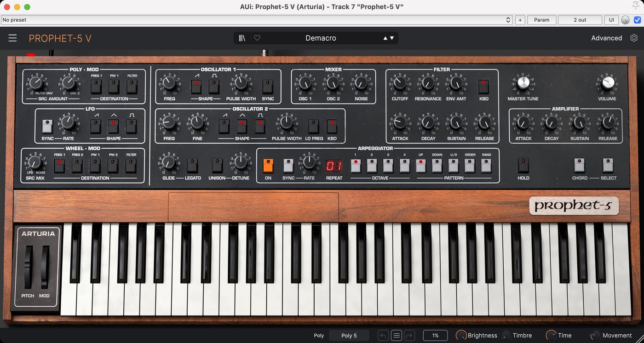Click the Filter CUTOFF knob

pyautogui.click(x=400, y=83)
